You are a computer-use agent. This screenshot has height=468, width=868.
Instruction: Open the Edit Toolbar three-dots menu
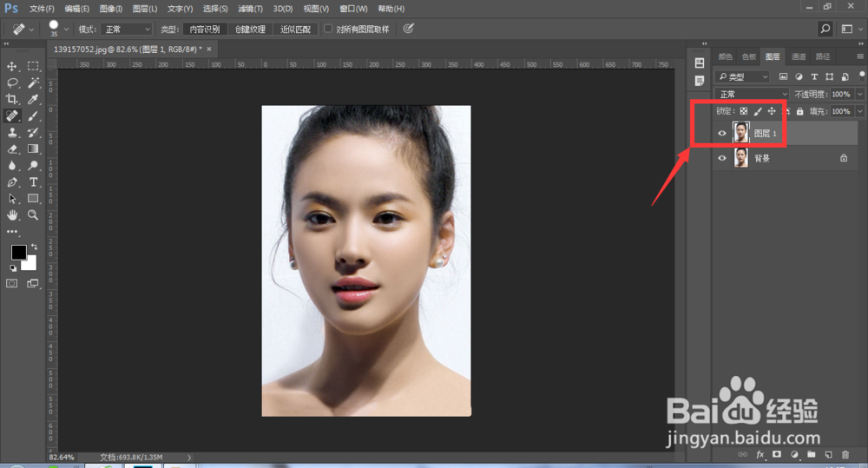coord(11,232)
